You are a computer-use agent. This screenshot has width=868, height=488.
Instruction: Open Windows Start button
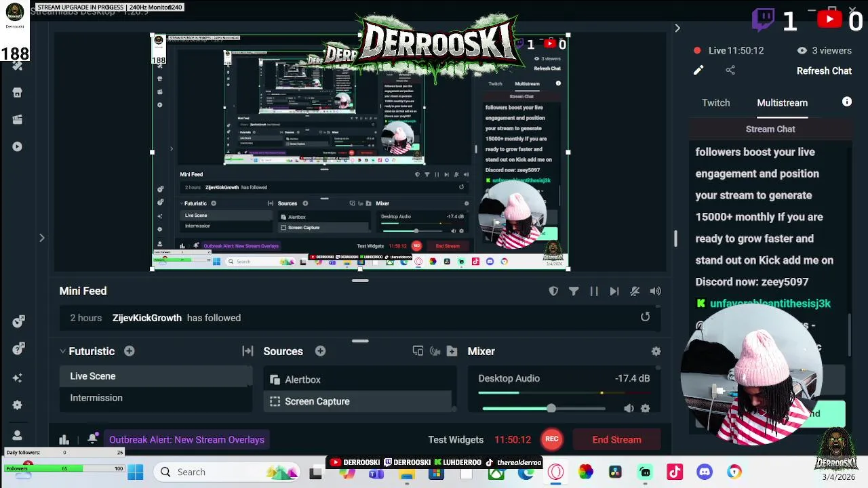pyautogui.click(x=136, y=472)
